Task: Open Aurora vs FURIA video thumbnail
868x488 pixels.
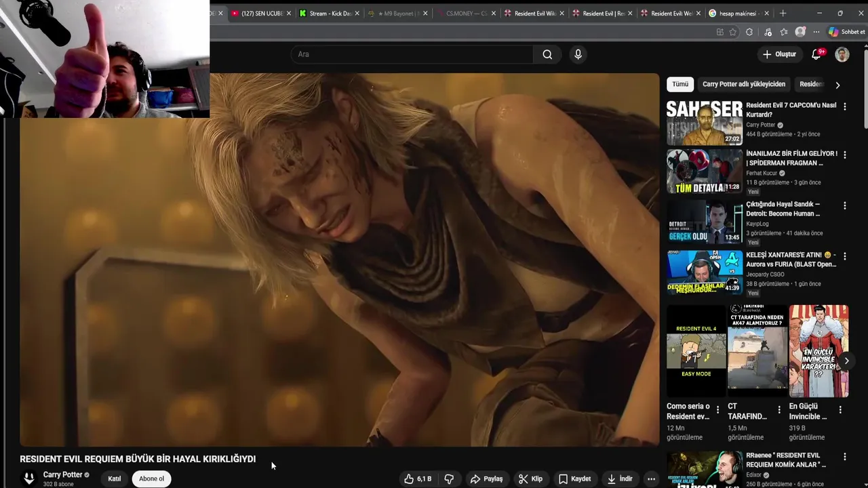Action: click(705, 272)
